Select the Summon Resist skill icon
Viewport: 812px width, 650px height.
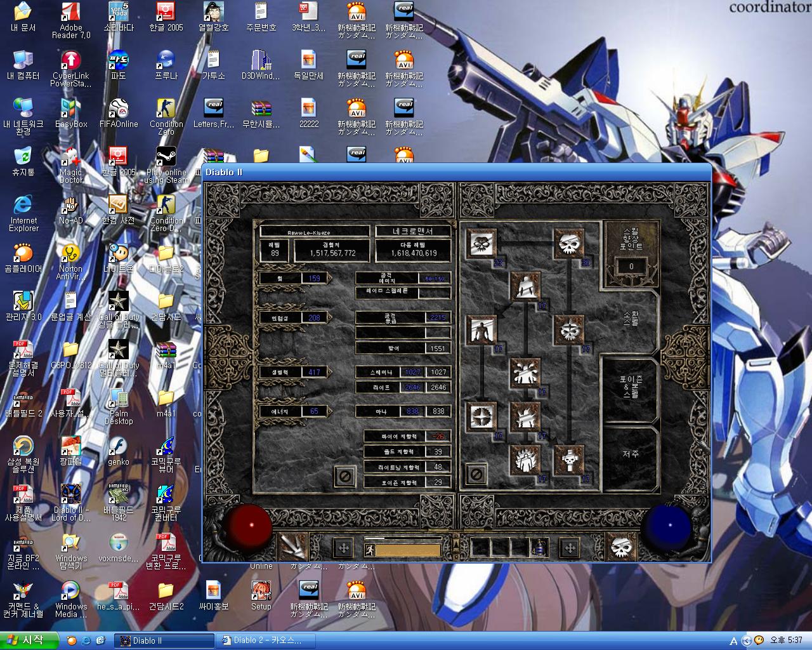(x=481, y=417)
